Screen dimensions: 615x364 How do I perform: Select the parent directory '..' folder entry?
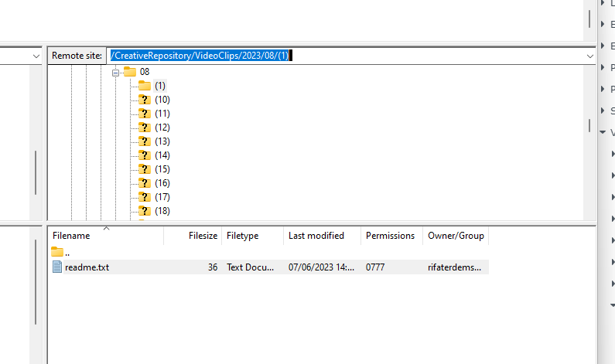pyautogui.click(x=61, y=253)
